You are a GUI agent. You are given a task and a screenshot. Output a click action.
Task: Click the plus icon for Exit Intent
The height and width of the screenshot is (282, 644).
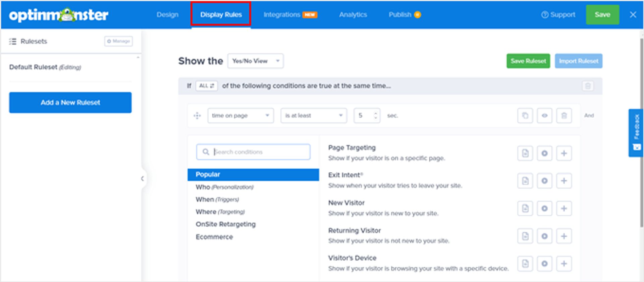pos(564,181)
